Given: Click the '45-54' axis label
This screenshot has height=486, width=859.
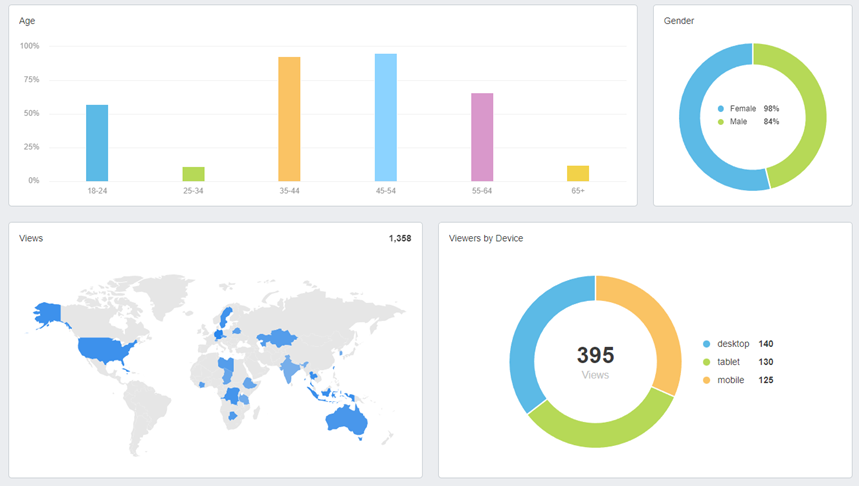Looking at the screenshot, I should click(386, 191).
